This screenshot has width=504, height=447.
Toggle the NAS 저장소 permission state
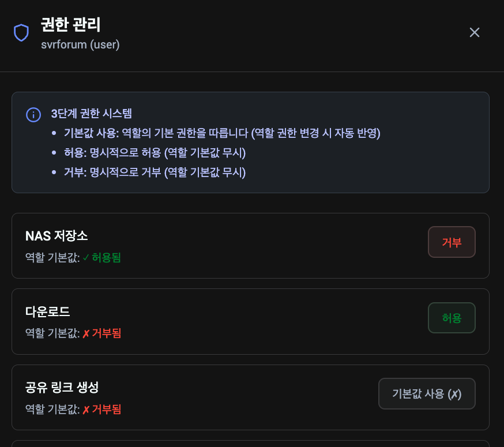pyautogui.click(x=452, y=242)
